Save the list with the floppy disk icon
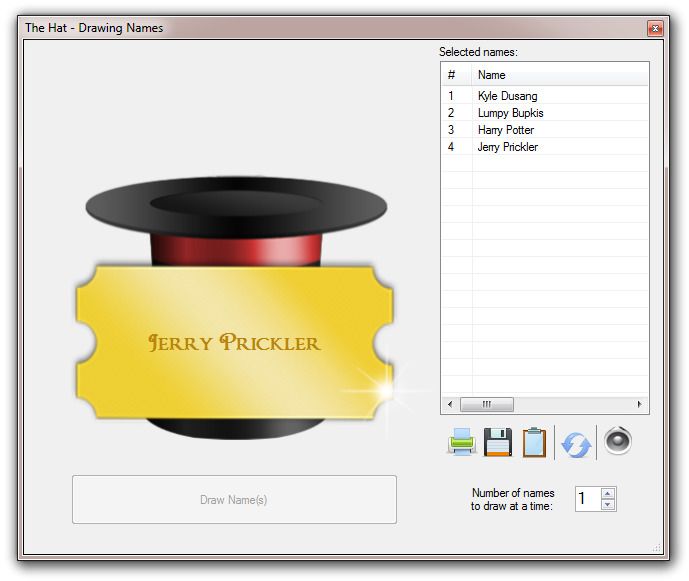689x581 pixels. click(x=498, y=442)
